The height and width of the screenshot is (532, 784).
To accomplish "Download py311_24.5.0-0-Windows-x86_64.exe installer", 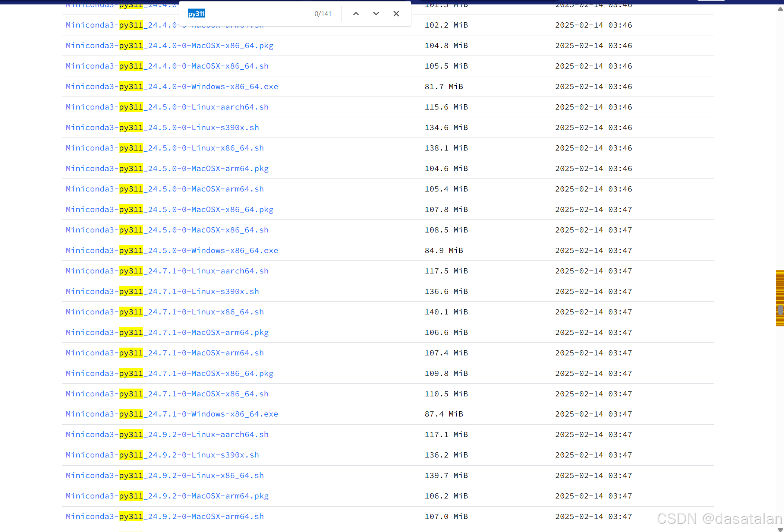I will pos(172,250).
